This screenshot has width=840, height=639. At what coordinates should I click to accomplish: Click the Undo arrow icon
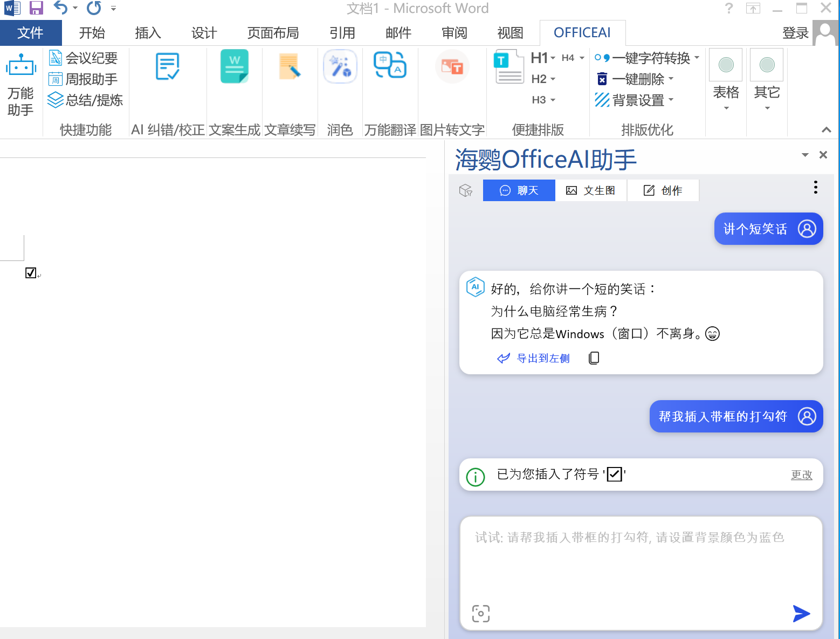tap(60, 8)
